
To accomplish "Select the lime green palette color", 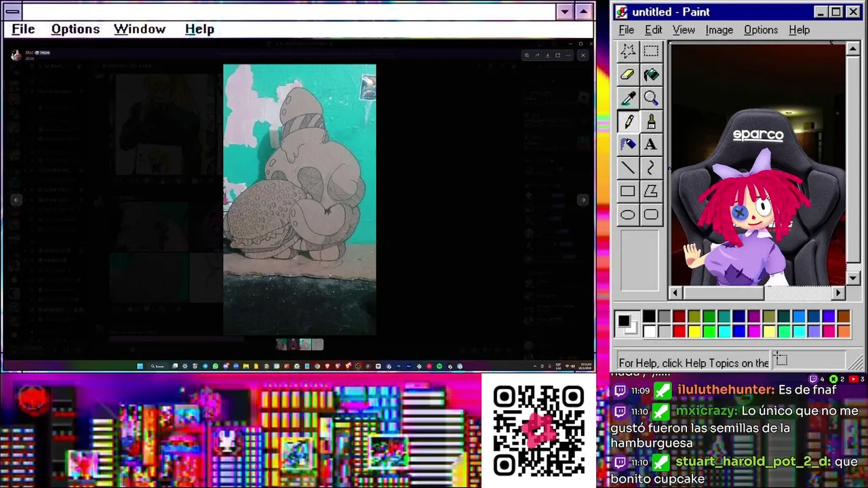I will [709, 331].
